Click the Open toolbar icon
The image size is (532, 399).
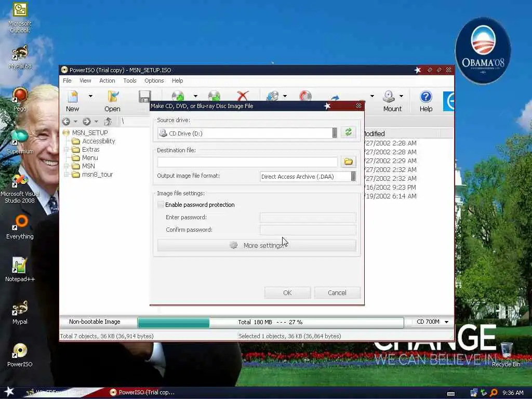(113, 97)
